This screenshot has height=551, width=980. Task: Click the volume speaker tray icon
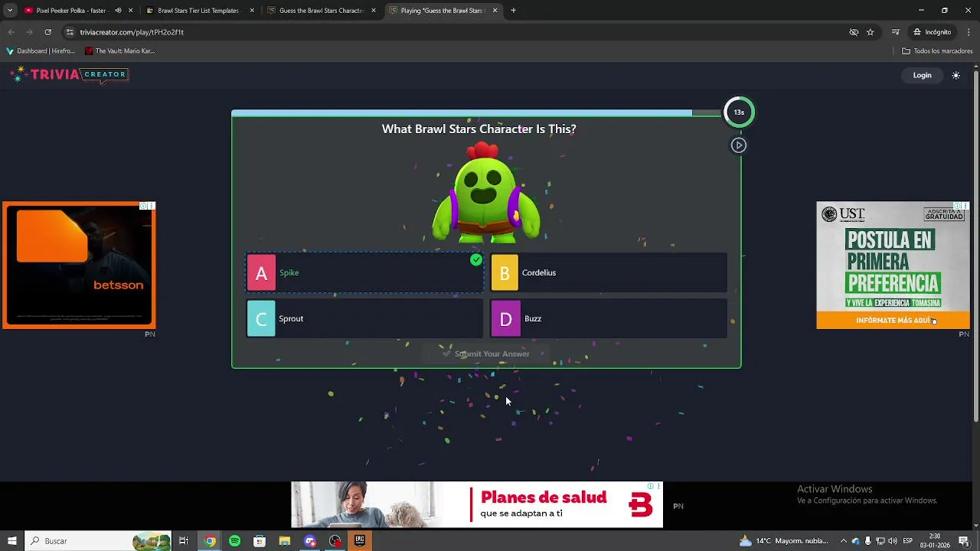893,541
